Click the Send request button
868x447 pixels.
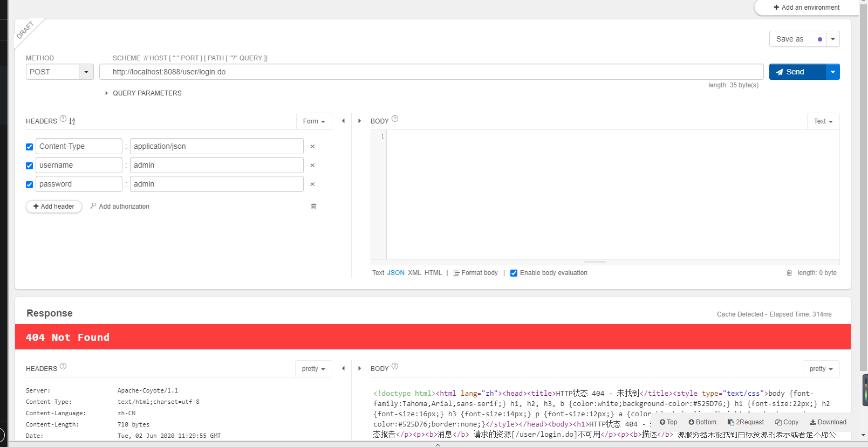pos(797,72)
